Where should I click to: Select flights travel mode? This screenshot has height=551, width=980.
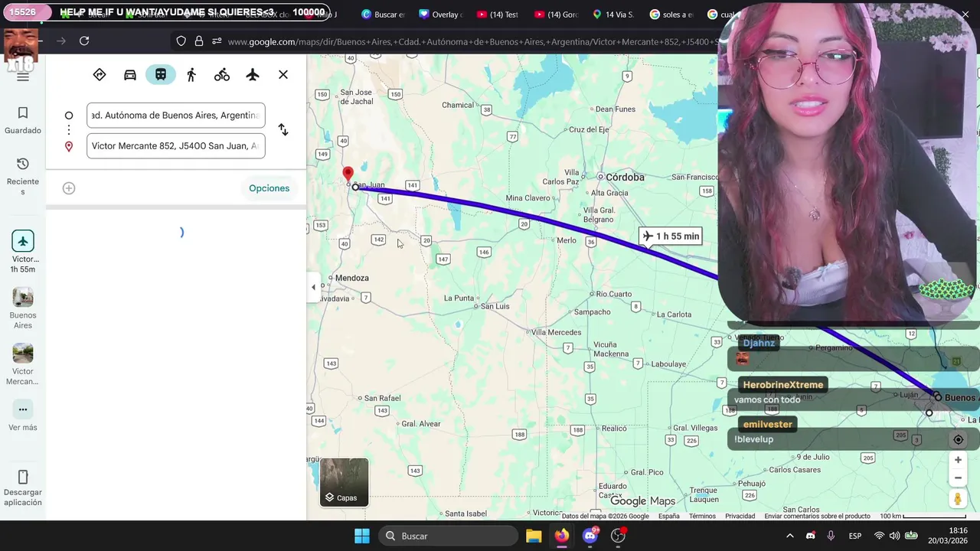click(253, 74)
